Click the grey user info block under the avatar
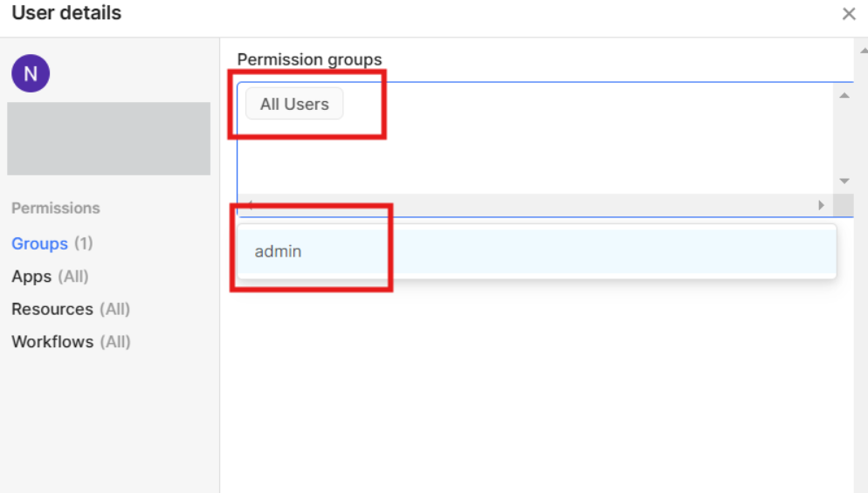This screenshot has width=868, height=493. [108, 139]
